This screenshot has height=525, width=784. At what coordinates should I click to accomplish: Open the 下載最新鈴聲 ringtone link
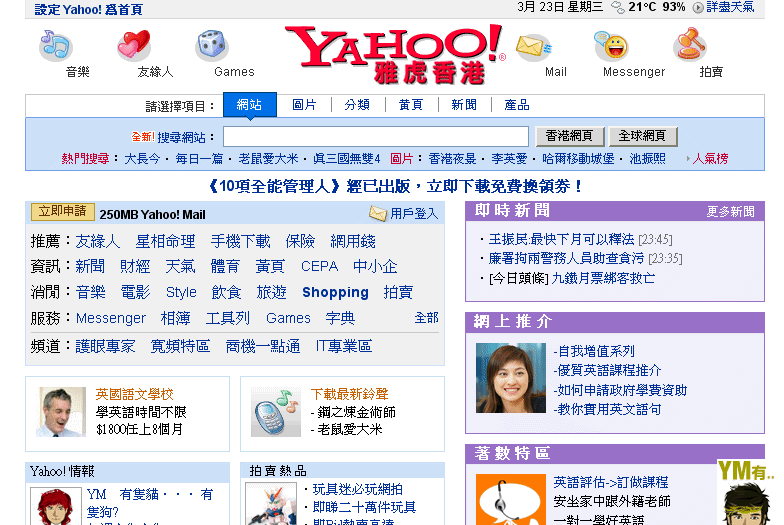tap(350, 394)
